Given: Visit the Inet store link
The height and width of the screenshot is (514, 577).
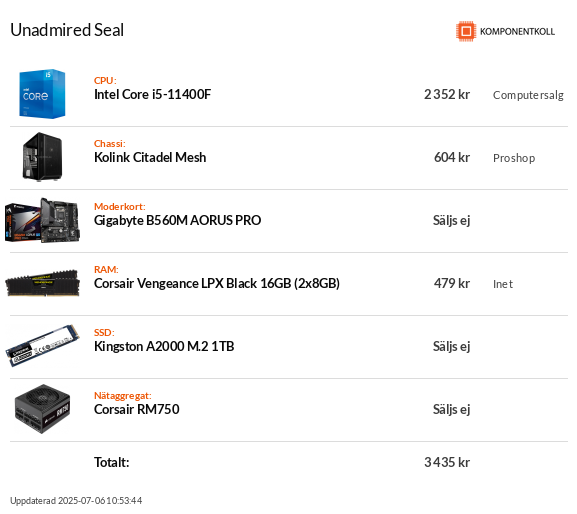Looking at the screenshot, I should pos(503,284).
